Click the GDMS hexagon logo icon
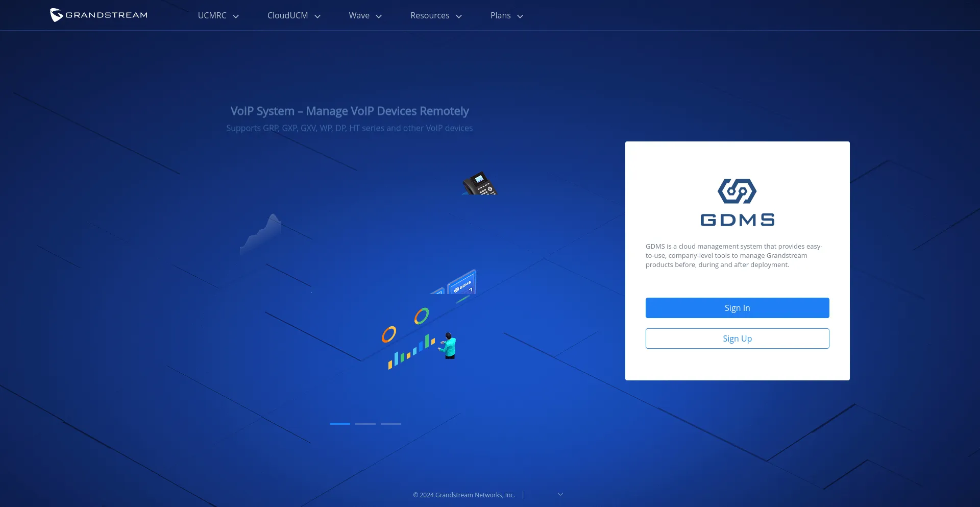The height and width of the screenshot is (507, 980). coord(737,191)
